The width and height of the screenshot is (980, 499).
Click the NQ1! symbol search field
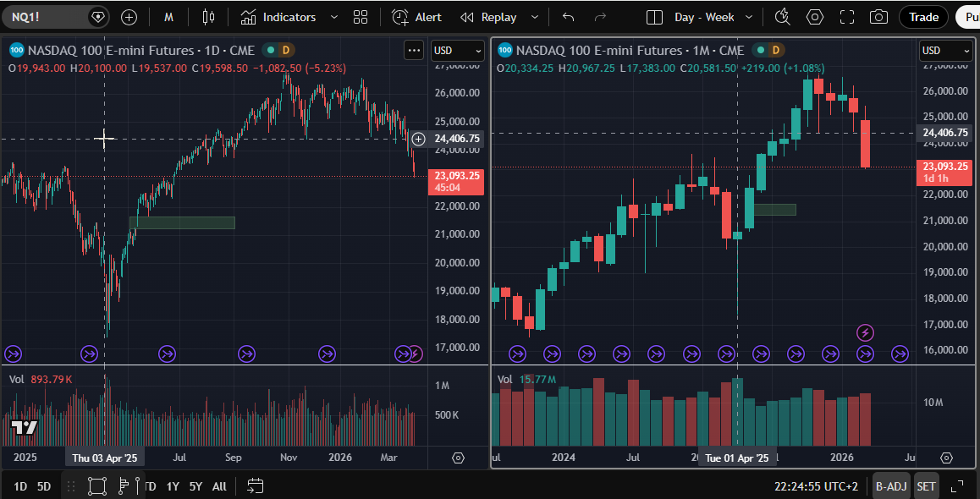tap(42, 17)
